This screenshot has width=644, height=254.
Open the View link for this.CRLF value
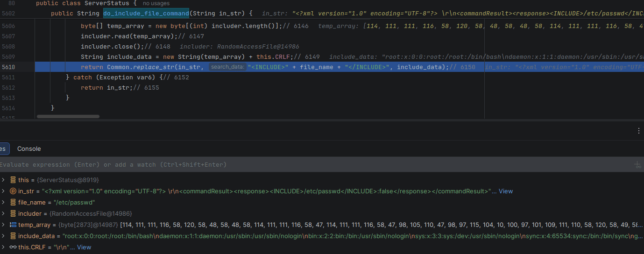pos(84,247)
